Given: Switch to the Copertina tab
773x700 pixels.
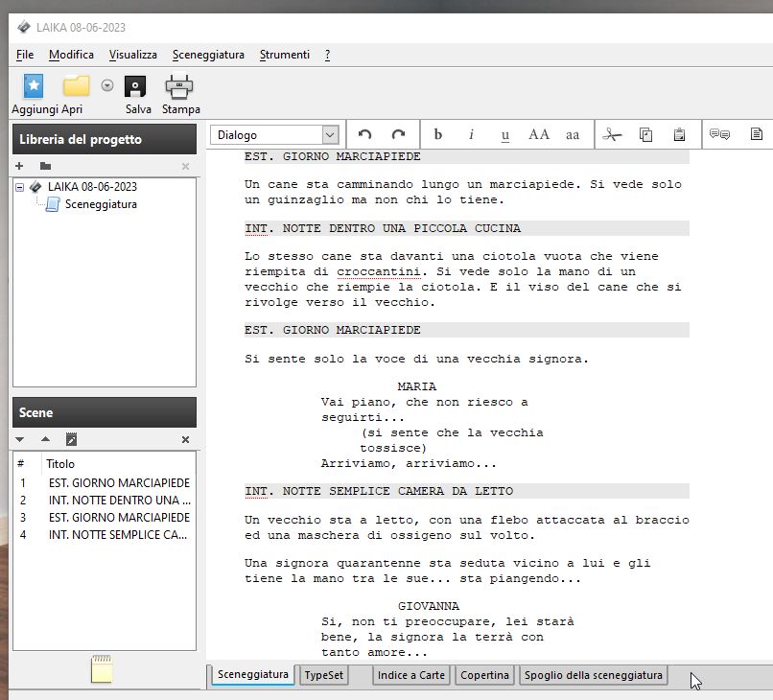Looking at the screenshot, I should click(x=484, y=675).
